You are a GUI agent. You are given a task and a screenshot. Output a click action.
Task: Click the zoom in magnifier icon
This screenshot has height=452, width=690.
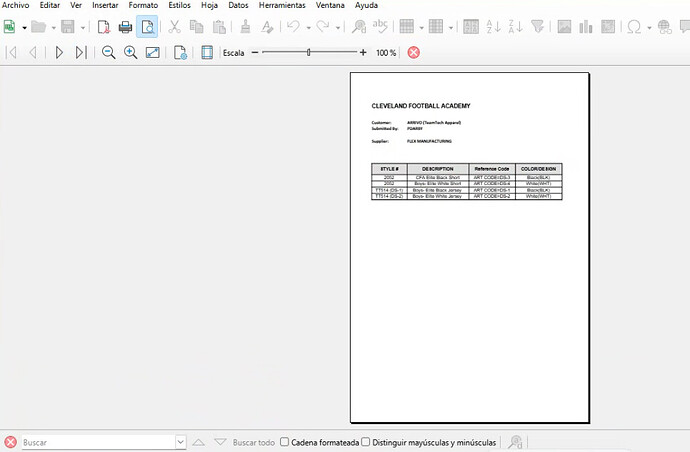(x=130, y=52)
